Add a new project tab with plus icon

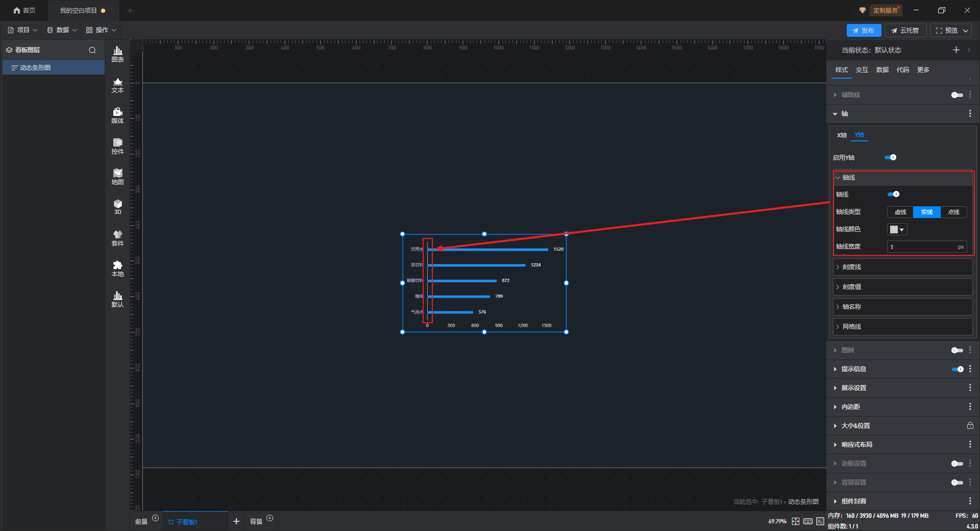pos(130,11)
